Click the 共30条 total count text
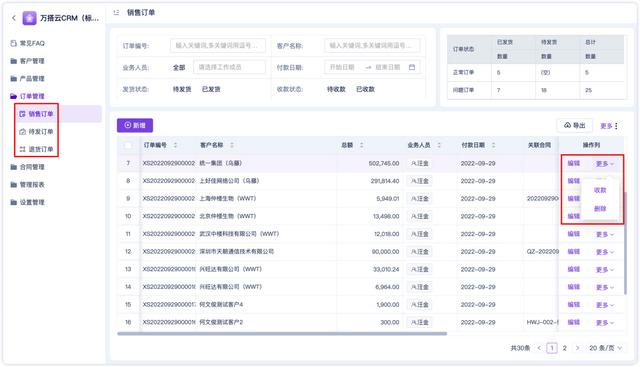This screenshot has height=367, width=640. [520, 348]
